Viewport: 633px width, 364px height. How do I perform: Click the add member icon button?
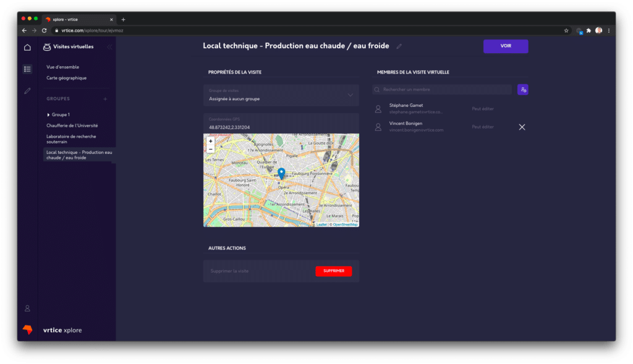tap(523, 90)
